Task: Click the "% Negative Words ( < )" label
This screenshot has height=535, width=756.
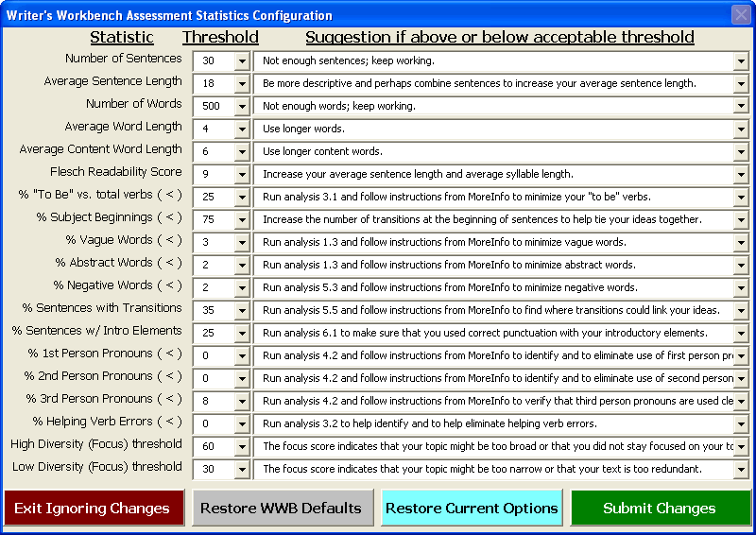Action: coord(117,285)
